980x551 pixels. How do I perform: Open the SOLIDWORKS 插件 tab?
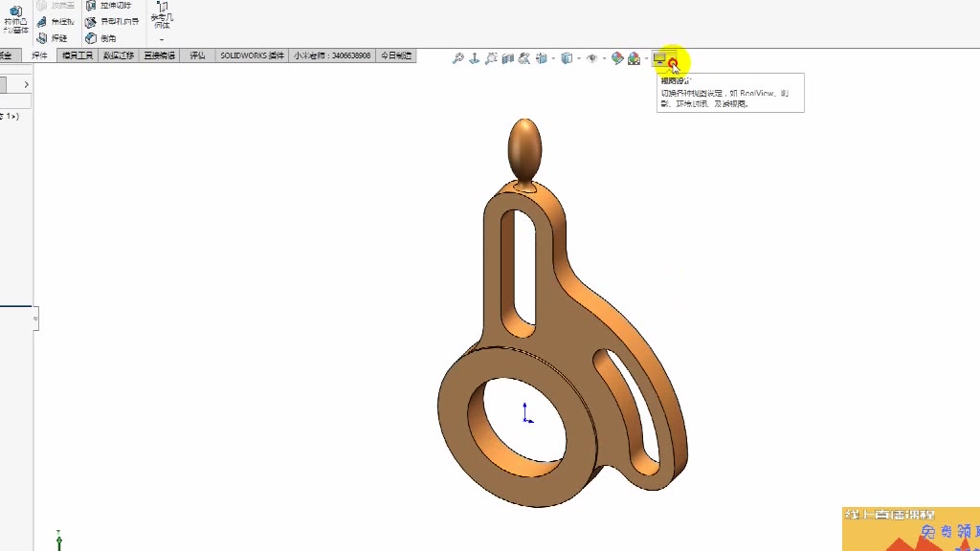252,55
